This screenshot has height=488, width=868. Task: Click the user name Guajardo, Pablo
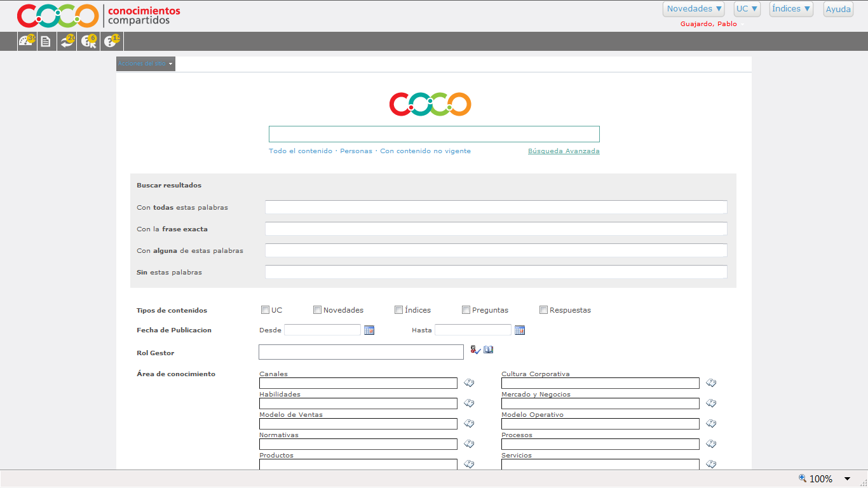click(709, 24)
